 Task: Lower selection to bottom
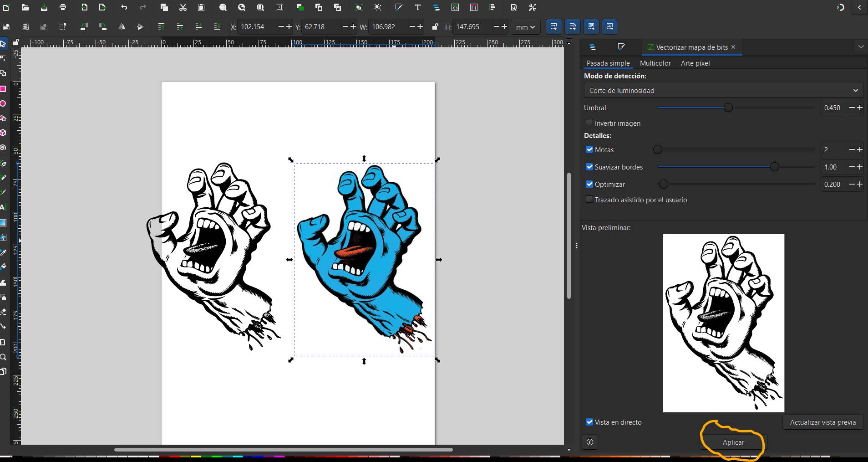(217, 27)
